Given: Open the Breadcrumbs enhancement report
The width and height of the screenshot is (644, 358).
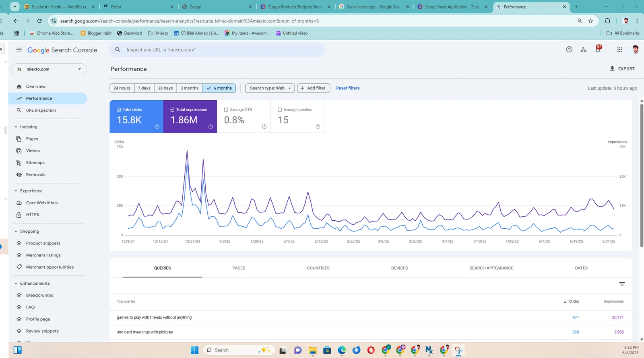Looking at the screenshot, I should 48,296.
